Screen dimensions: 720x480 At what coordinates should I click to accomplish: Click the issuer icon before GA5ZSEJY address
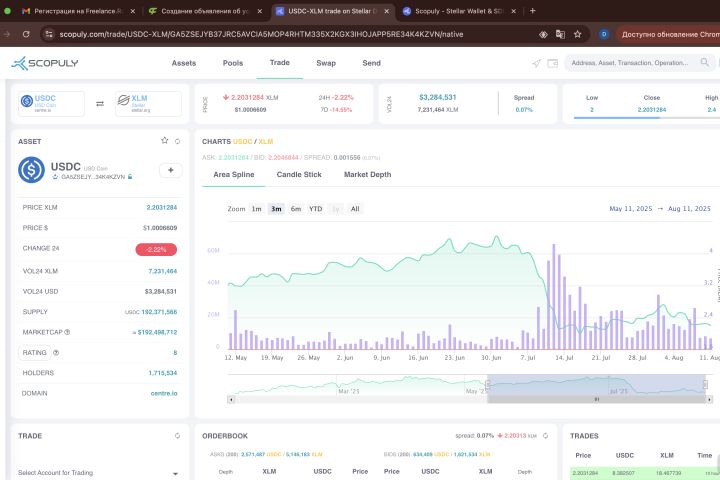55,177
